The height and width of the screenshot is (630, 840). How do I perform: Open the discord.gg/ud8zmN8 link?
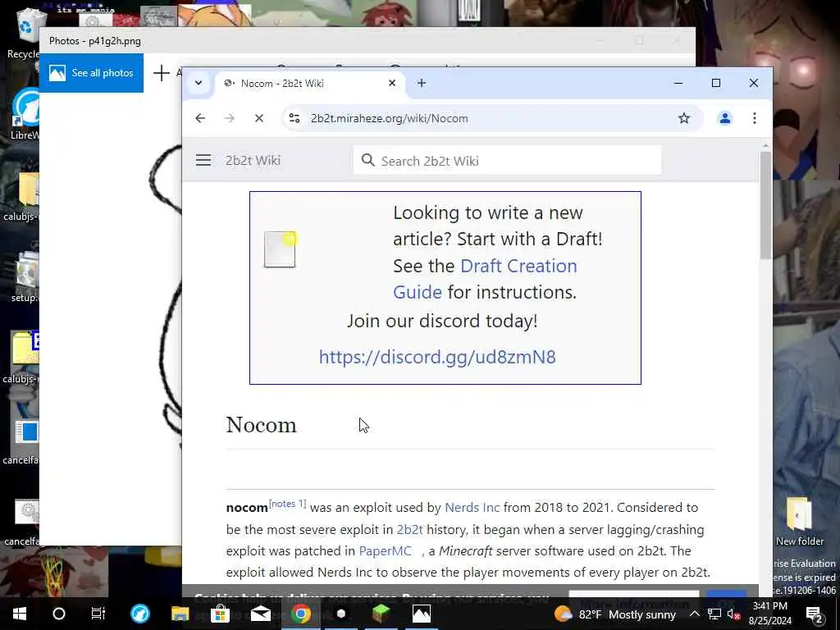pos(437,357)
